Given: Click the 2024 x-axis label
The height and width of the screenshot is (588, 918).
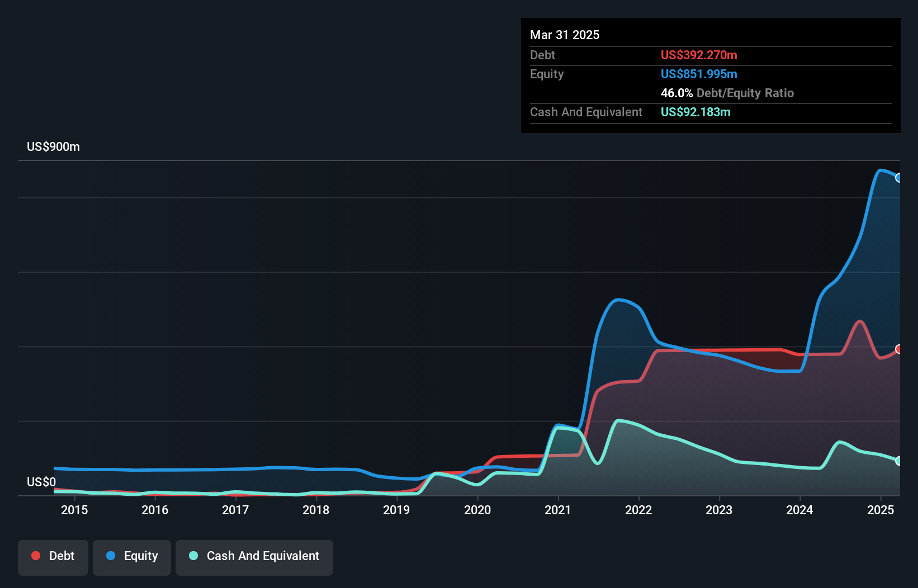Looking at the screenshot, I should (x=799, y=510).
